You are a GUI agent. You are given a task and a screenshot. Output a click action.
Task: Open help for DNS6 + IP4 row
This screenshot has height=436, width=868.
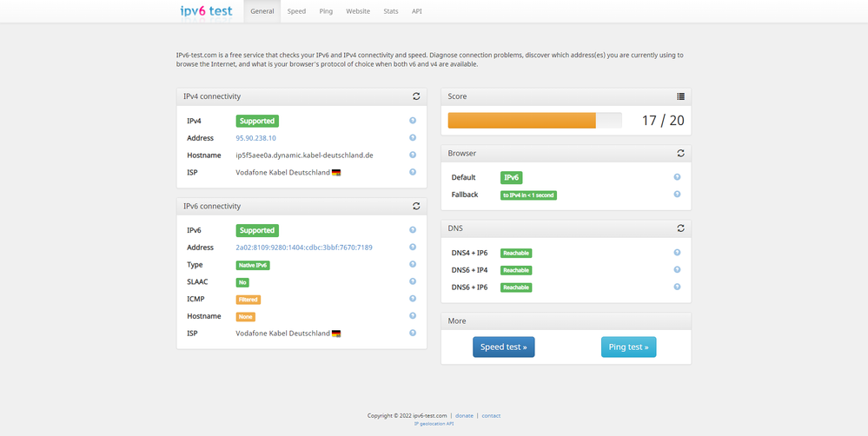(x=677, y=269)
